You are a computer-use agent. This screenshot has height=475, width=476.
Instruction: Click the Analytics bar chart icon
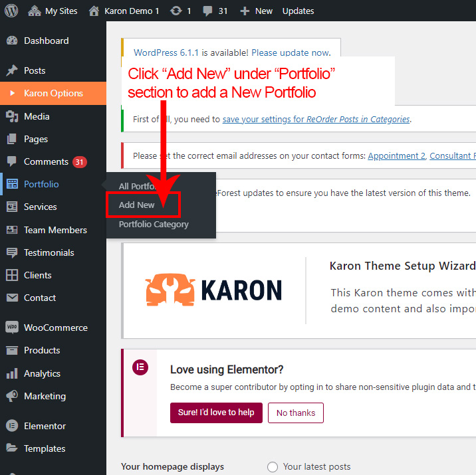(x=12, y=373)
